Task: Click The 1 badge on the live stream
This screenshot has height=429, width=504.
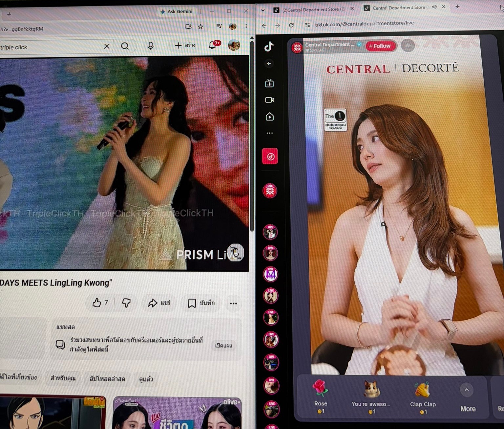Action: pyautogui.click(x=335, y=120)
